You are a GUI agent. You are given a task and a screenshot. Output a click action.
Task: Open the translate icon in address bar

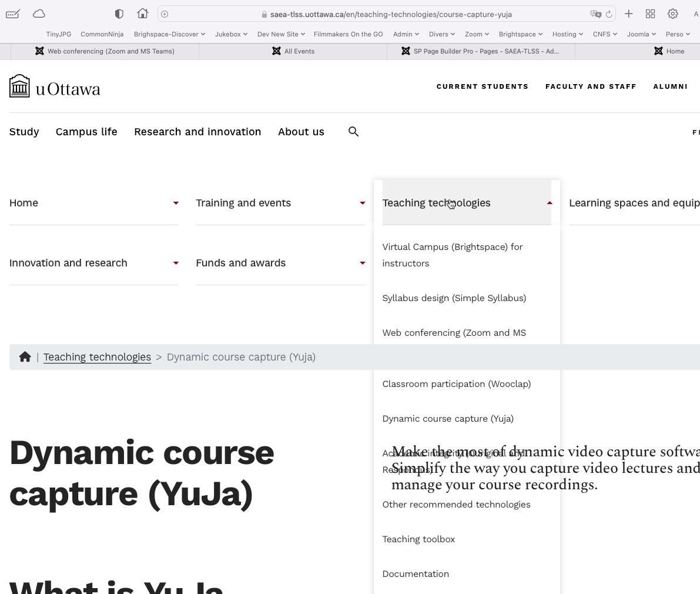point(595,14)
